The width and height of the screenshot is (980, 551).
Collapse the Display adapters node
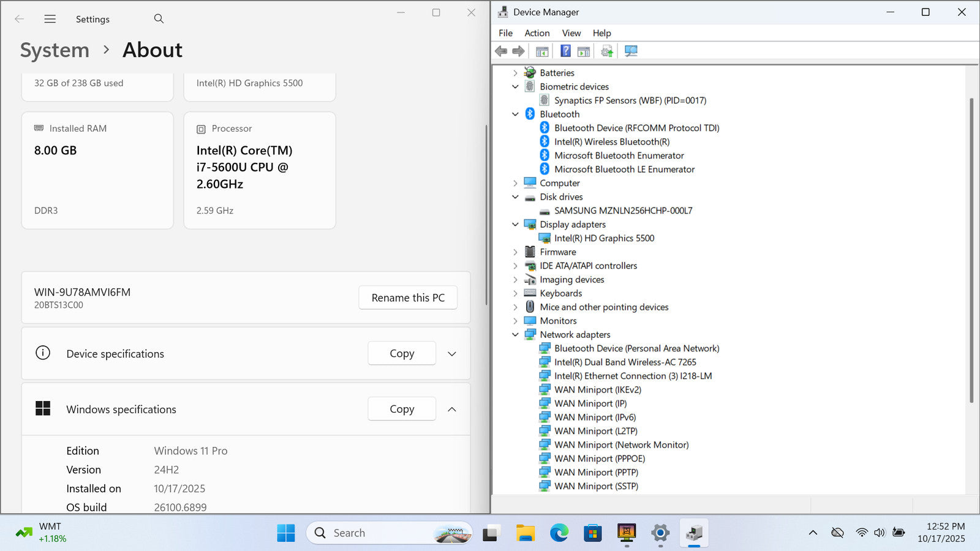pyautogui.click(x=515, y=224)
